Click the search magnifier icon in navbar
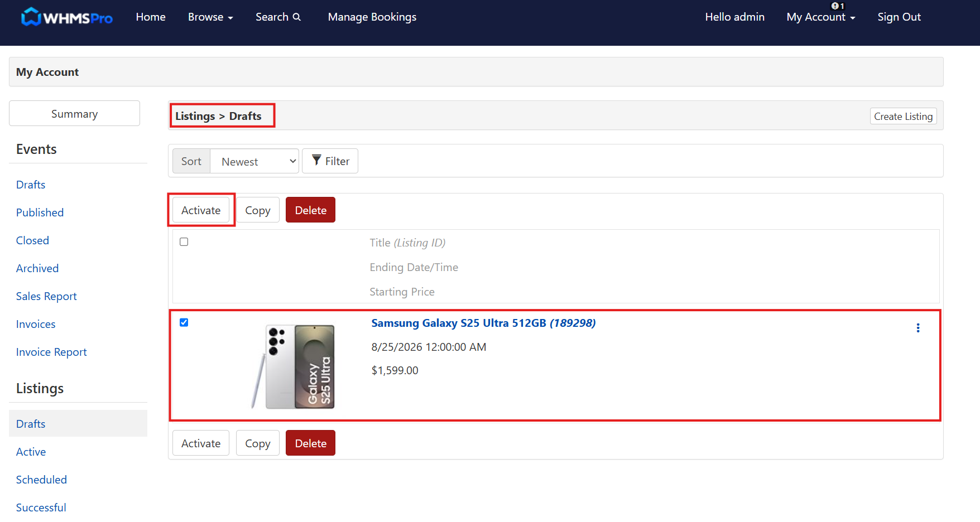This screenshot has height=522, width=980. pos(297,17)
